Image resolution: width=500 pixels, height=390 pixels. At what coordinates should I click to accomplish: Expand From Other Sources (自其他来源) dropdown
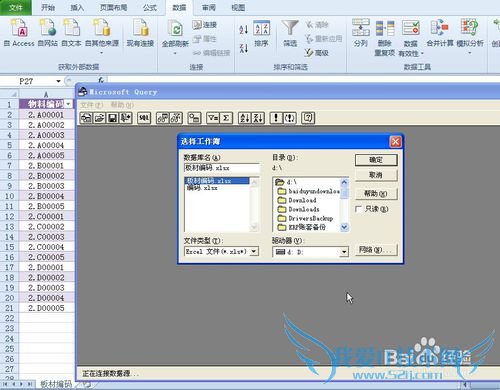pyautogui.click(x=102, y=52)
